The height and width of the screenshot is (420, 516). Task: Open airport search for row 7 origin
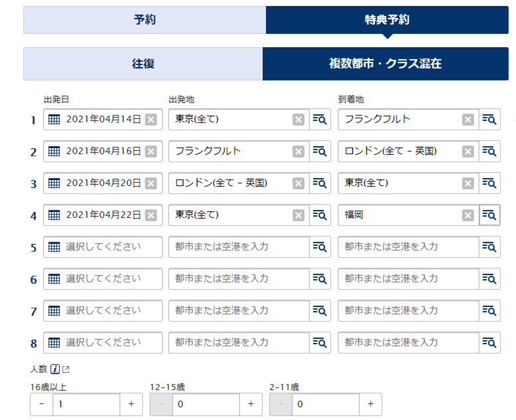pos(320,311)
